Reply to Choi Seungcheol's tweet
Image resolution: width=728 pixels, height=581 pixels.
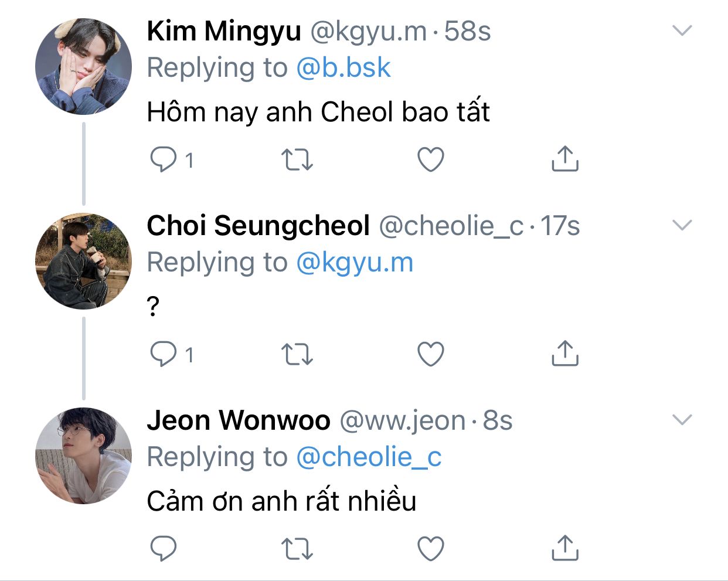(164, 354)
